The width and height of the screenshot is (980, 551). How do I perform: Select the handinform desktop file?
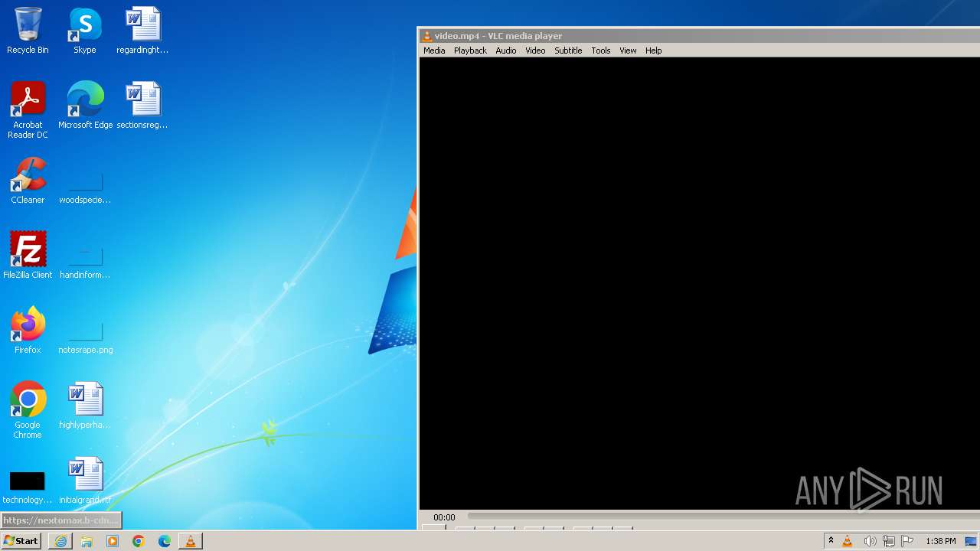click(85, 259)
